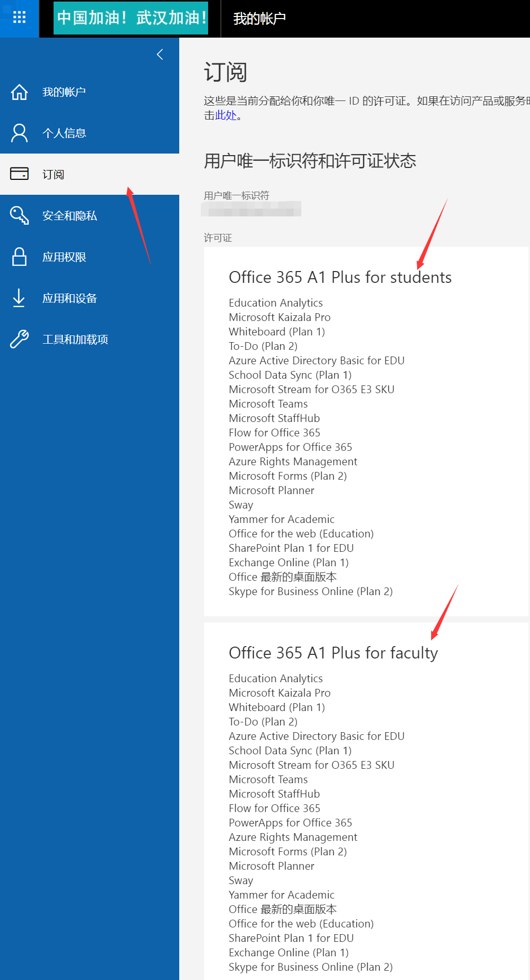Open 我的帐户 in the sidebar menu
Image resolution: width=530 pixels, height=980 pixels.
click(x=90, y=92)
